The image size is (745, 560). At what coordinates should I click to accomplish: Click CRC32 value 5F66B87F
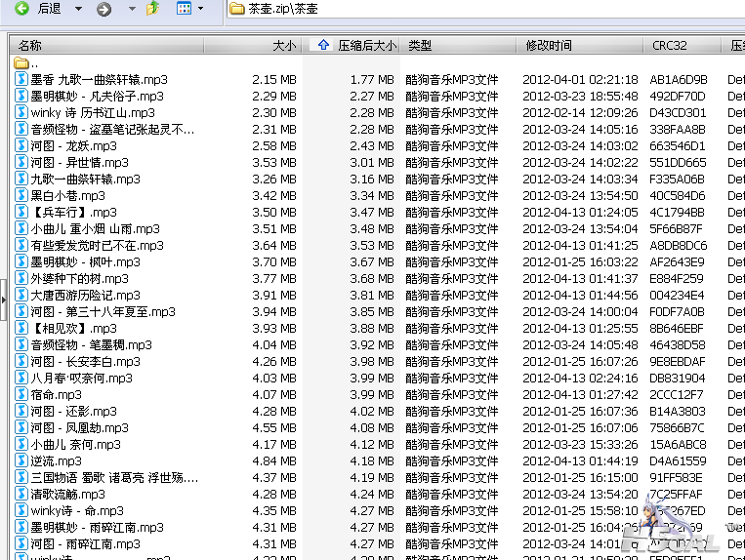pos(676,229)
